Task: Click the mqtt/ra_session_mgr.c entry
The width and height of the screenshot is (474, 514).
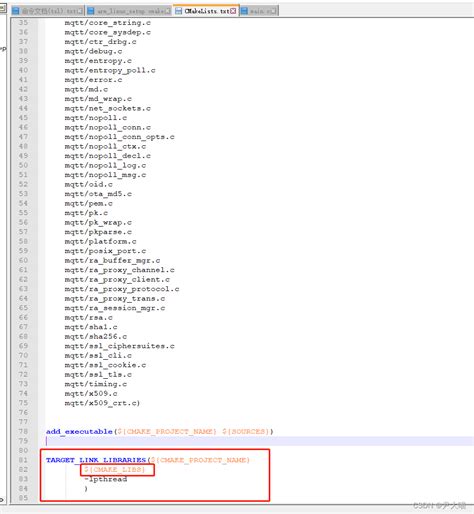Action: click(115, 308)
